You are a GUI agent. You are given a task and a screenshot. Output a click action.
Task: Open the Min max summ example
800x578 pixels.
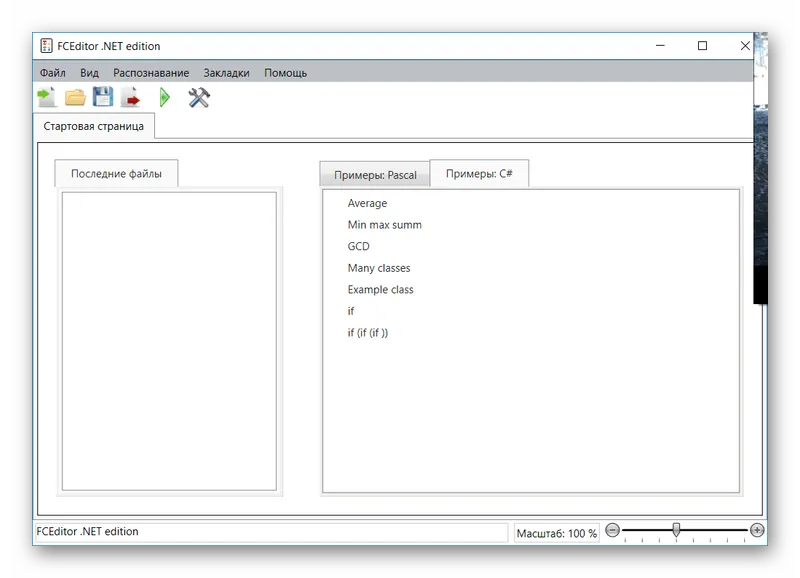coord(385,224)
